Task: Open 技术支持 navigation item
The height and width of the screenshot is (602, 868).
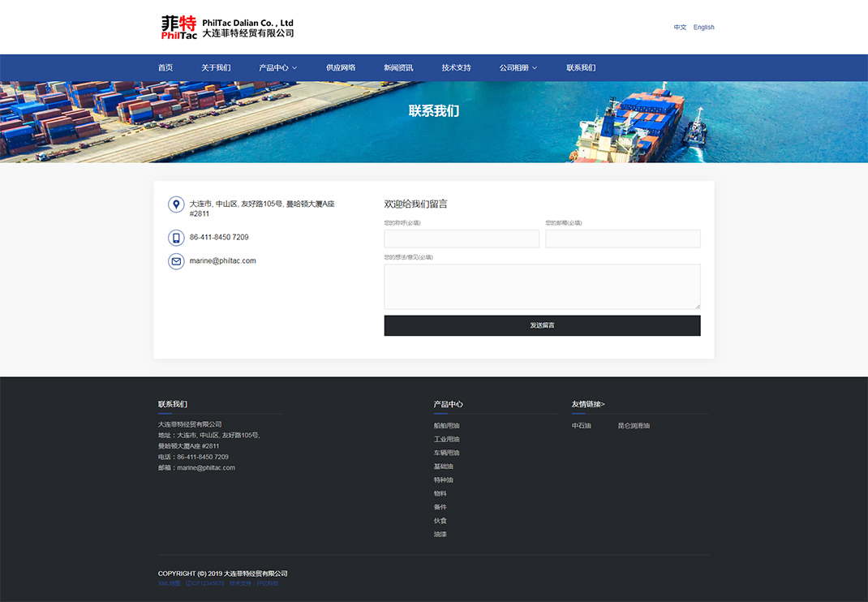Action: pyautogui.click(x=456, y=68)
